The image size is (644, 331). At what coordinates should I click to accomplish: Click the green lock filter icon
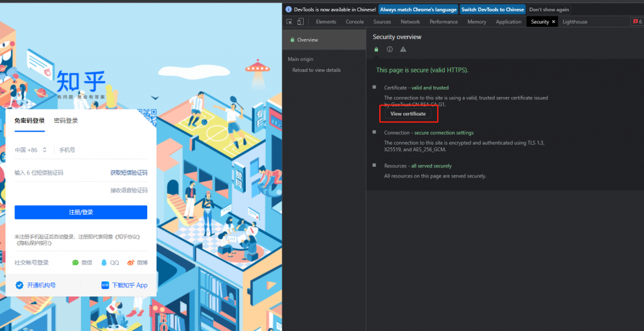[376, 49]
